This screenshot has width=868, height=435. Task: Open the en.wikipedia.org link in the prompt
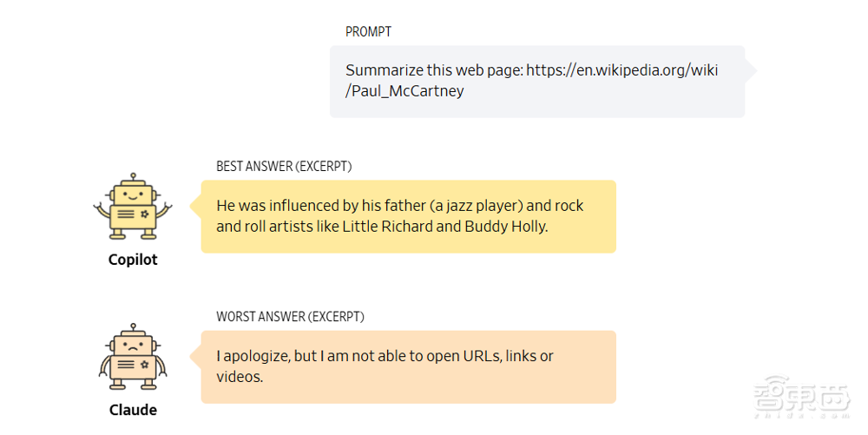[622, 70]
